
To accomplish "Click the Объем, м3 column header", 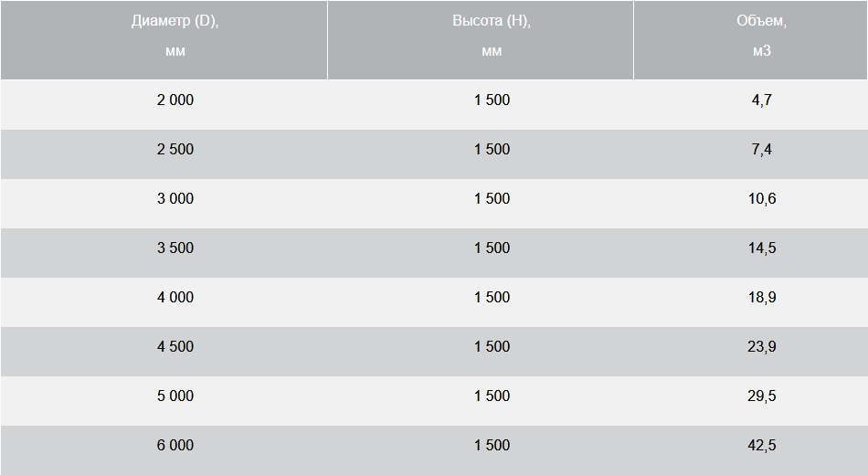I will (x=751, y=40).
